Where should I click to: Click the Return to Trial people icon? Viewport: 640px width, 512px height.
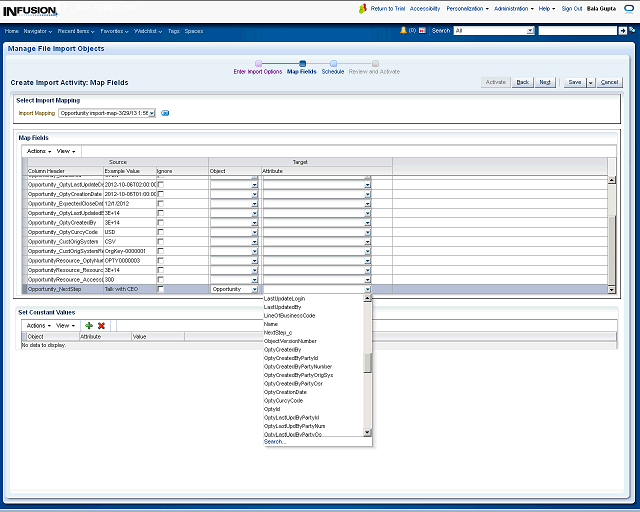[x=362, y=9]
